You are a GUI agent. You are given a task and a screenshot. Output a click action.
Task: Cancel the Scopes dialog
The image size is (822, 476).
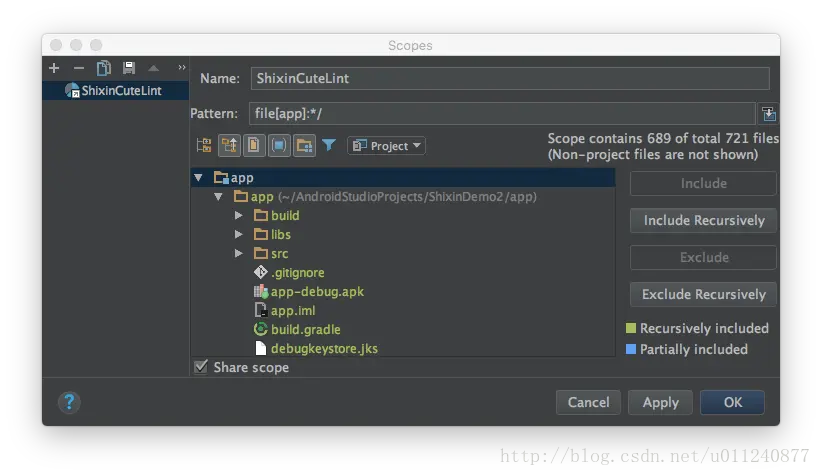click(x=588, y=402)
